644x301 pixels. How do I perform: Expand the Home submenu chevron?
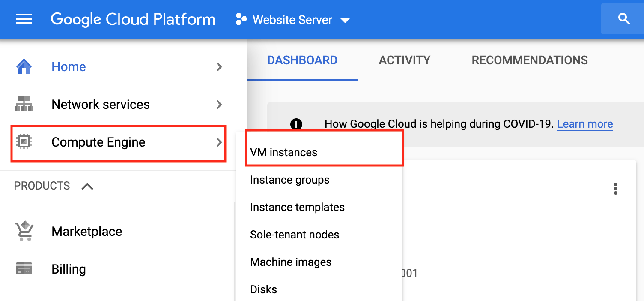pos(219,67)
